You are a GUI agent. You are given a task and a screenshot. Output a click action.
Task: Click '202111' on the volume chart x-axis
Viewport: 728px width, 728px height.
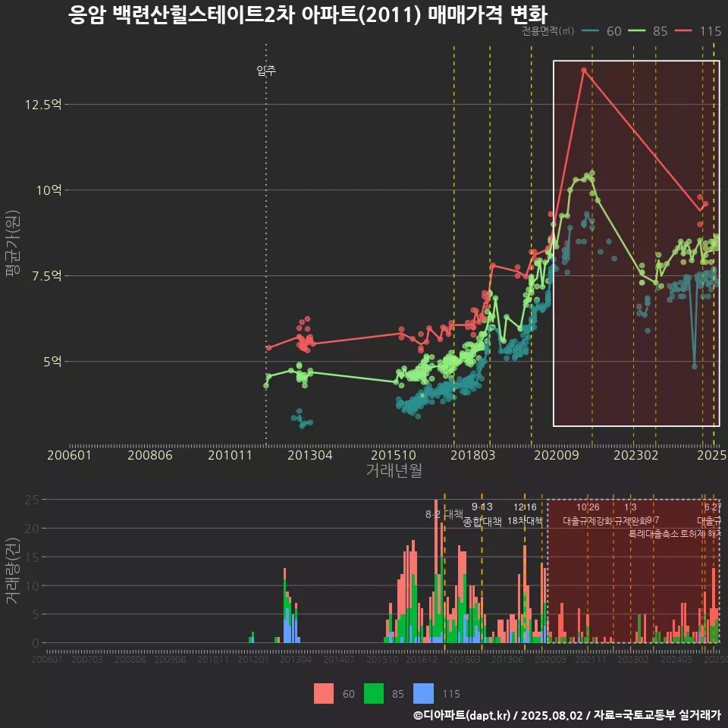[x=590, y=659]
